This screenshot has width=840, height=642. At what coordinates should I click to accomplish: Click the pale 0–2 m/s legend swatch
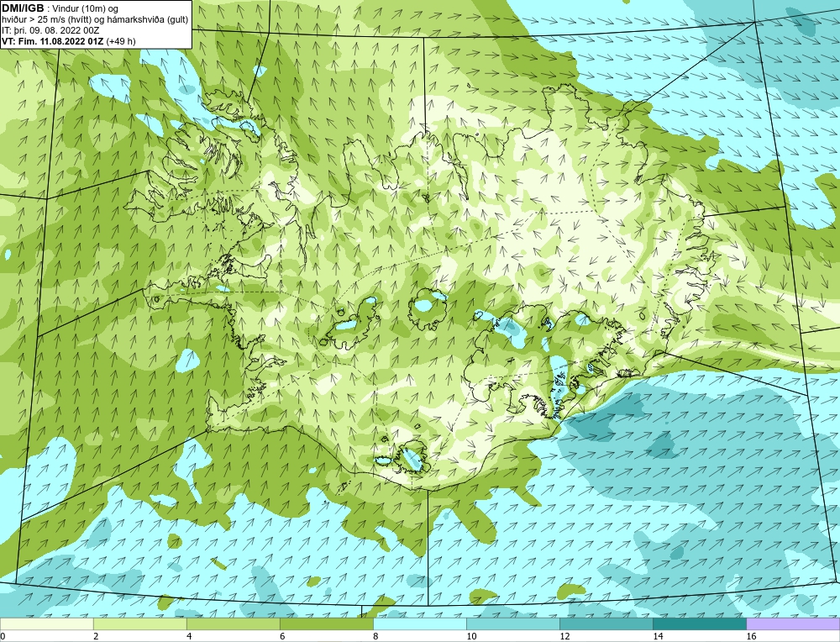coord(46,624)
